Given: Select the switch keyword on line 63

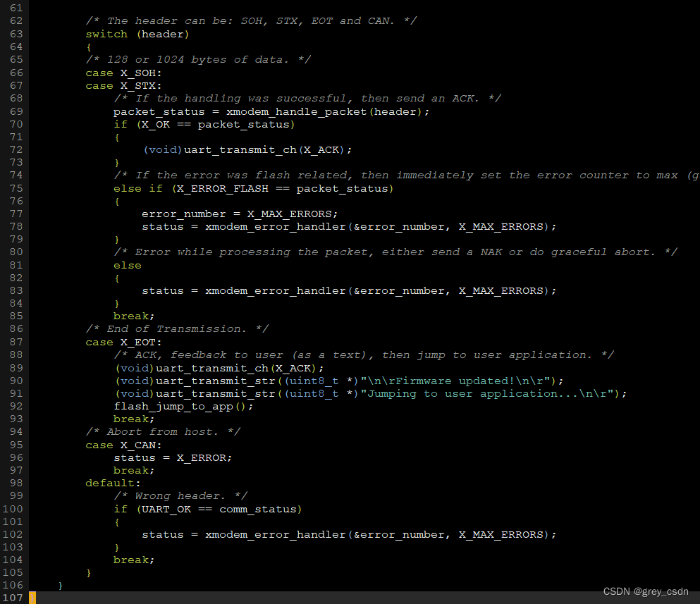Looking at the screenshot, I should (106, 33).
